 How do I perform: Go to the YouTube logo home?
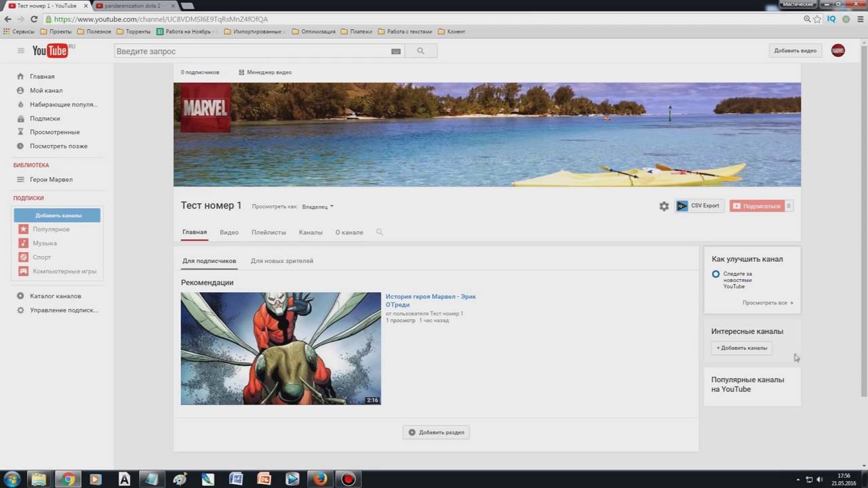click(x=51, y=51)
